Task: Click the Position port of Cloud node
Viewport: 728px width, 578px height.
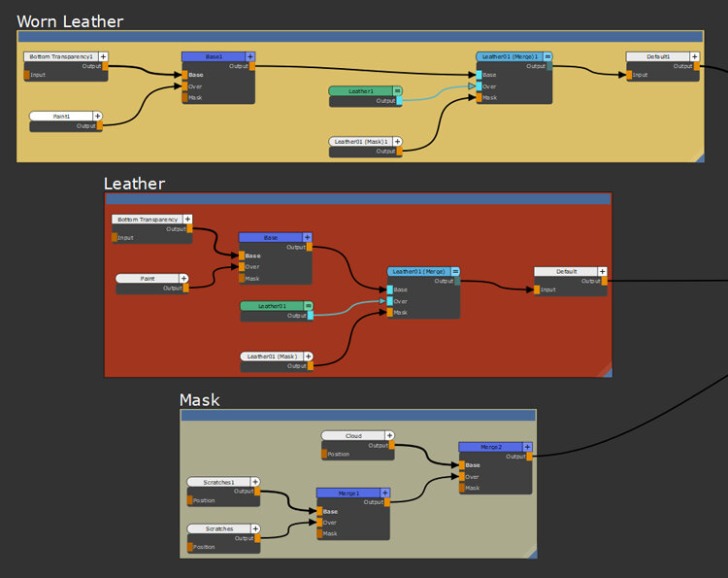Action: click(324, 454)
